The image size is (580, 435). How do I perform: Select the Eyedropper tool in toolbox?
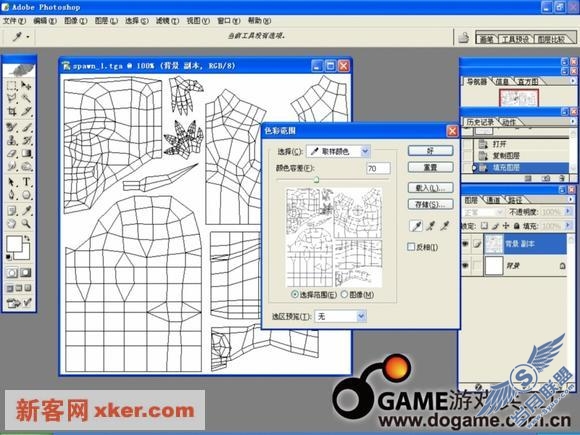pos(27,211)
